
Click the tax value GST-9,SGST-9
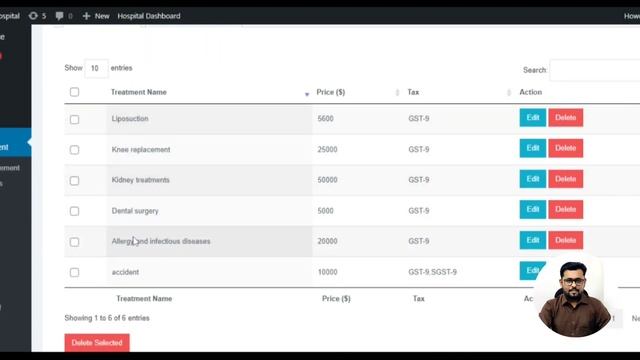(432, 272)
